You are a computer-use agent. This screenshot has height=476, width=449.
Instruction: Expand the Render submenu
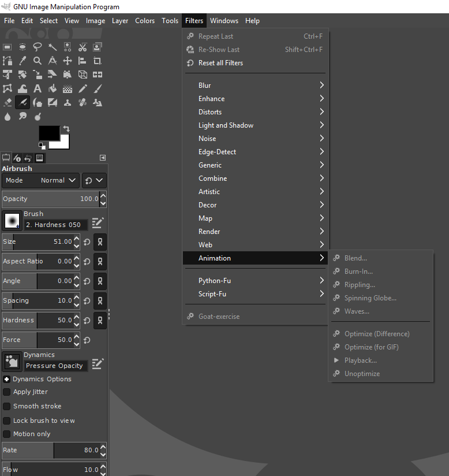coord(256,232)
